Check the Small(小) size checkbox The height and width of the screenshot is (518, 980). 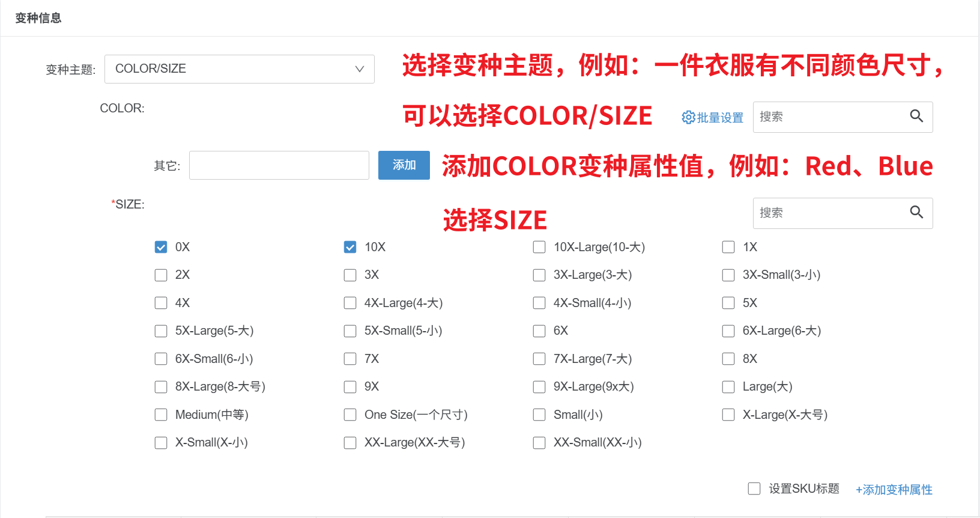pos(539,415)
